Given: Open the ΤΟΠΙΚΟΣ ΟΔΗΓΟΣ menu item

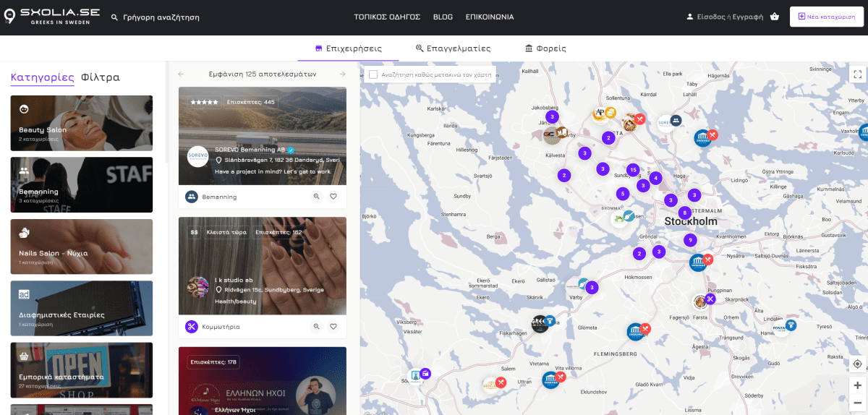Looking at the screenshot, I should 386,17.
